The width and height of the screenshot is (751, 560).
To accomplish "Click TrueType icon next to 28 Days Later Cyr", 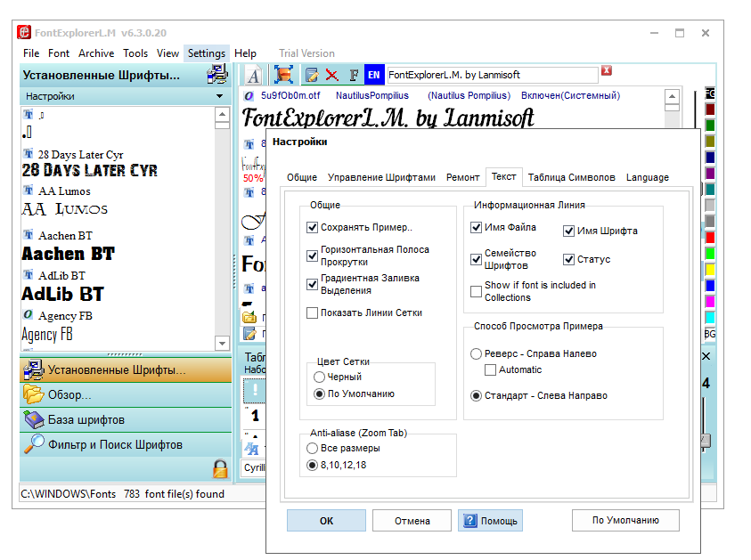I will pos(29,154).
